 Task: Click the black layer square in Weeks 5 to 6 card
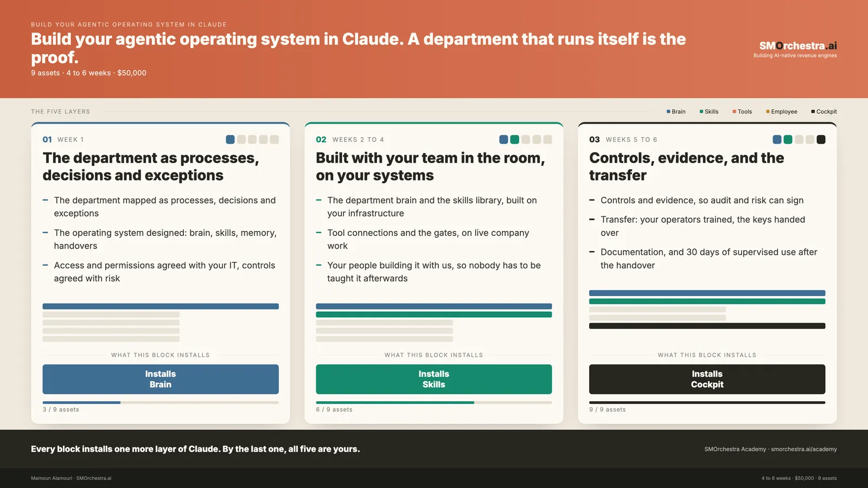pos(821,139)
